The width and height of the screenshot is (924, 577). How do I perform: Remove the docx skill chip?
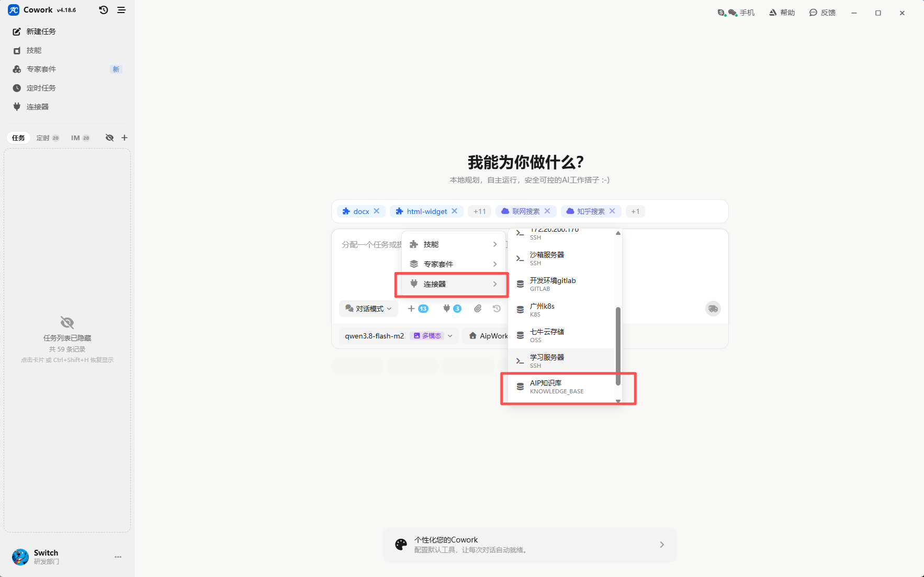pyautogui.click(x=377, y=211)
